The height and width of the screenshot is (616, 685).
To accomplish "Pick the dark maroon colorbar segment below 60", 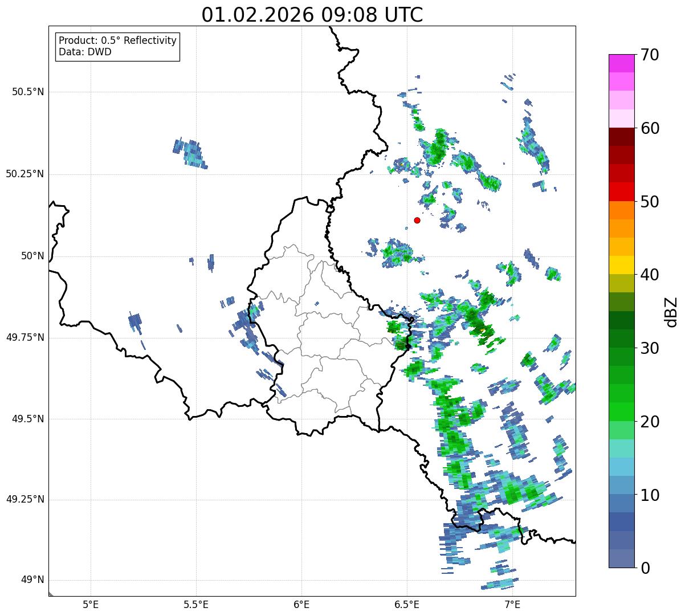I will click(x=622, y=137).
